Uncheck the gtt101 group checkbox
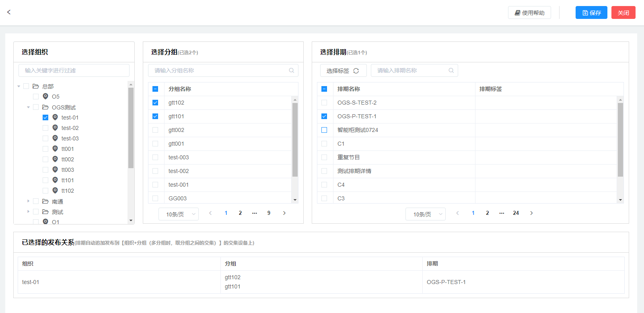Viewport: 644px width, 313px height. point(155,116)
